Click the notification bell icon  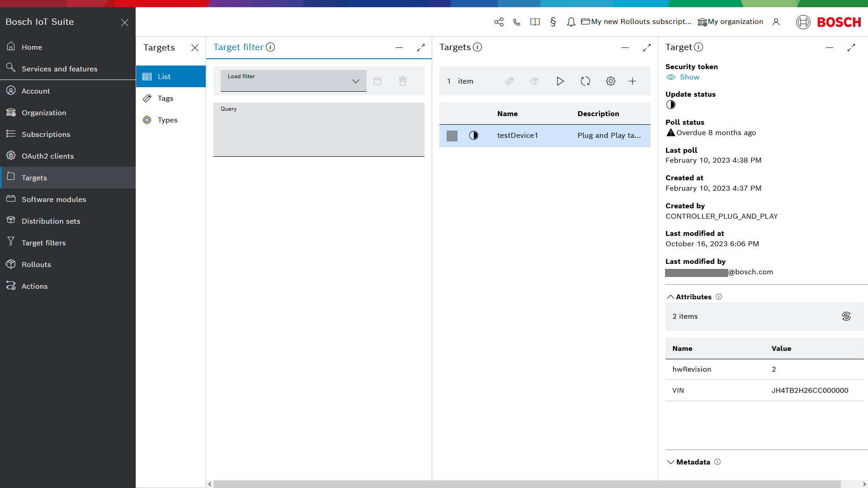point(571,22)
